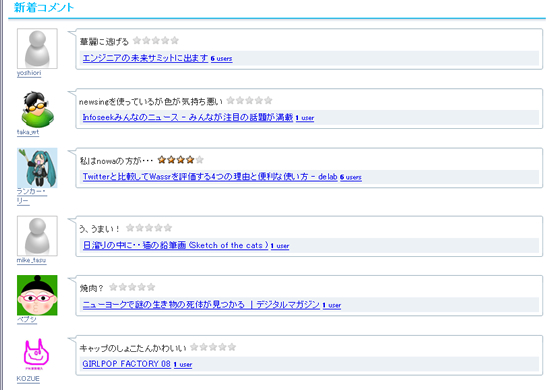Click 6 users beside the Wassr article

coord(350,177)
